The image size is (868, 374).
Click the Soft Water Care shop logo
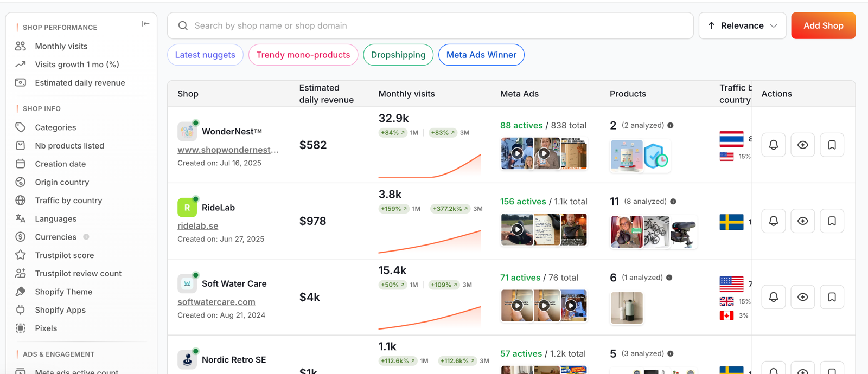point(187,283)
